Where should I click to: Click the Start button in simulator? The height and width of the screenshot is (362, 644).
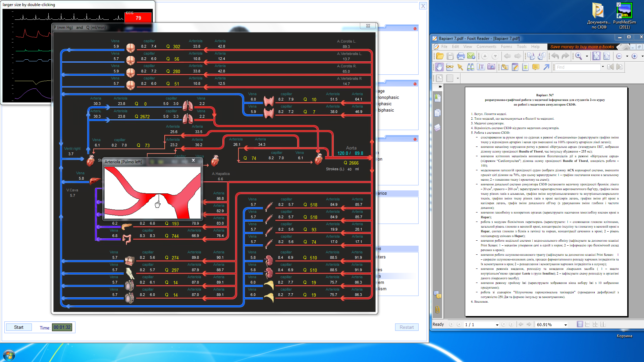coord(19,327)
